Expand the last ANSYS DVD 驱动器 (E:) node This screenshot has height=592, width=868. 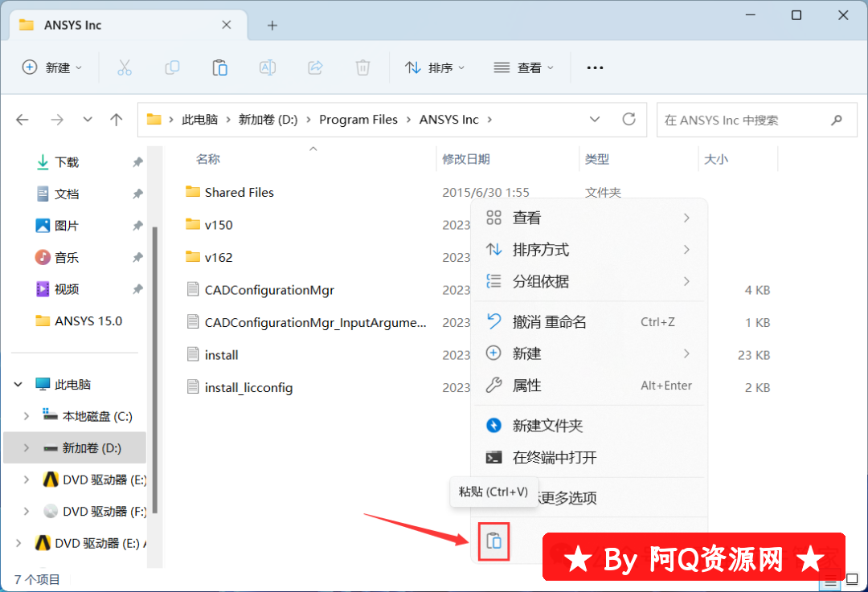[x=18, y=543]
